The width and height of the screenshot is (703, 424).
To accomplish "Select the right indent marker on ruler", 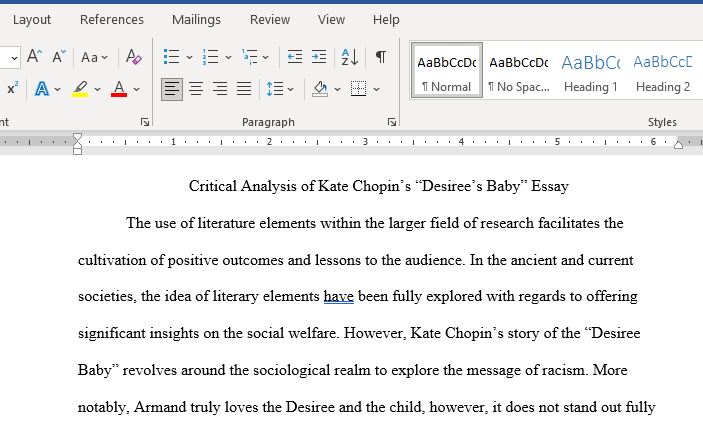I will 678,144.
